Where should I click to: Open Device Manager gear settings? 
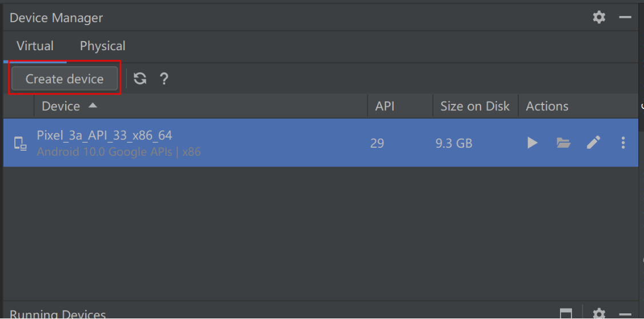pyautogui.click(x=599, y=18)
